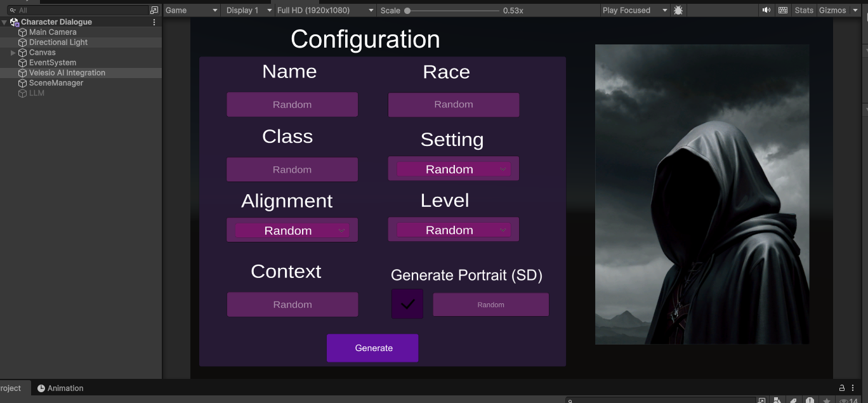Viewport: 868px width, 403px height.
Task: Click the hierarchy search scope icon
Action: click(154, 10)
